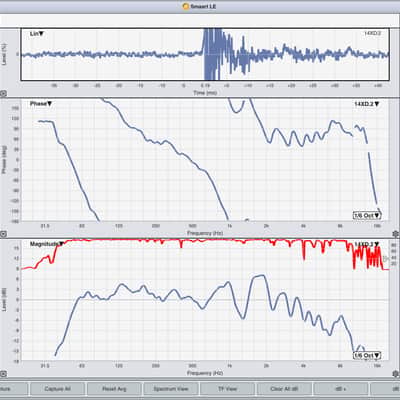The width and height of the screenshot is (400, 400).
Task: Open 1/6 Oct smoothing menu in magnitude plot
Action: pyautogui.click(x=367, y=355)
